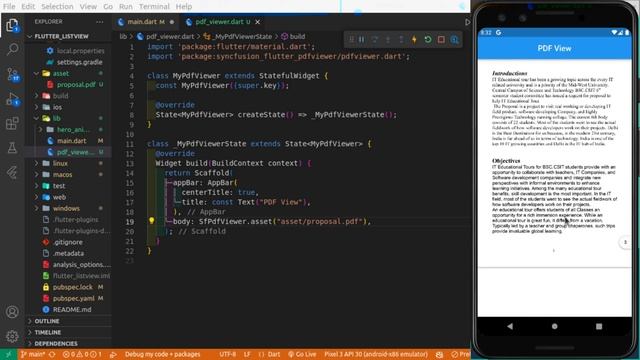This screenshot has height=360, width=640.
Task: Open the Testing flask view
Action: (12, 148)
